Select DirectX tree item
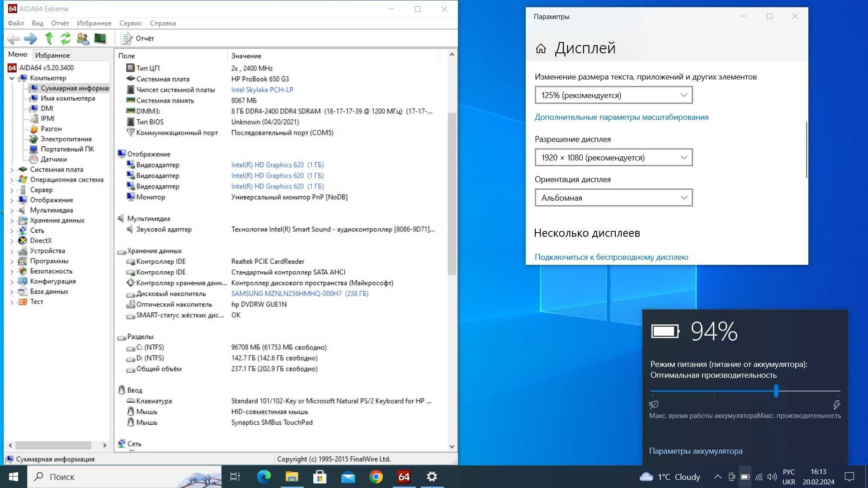This screenshot has width=868, height=488. (x=41, y=241)
